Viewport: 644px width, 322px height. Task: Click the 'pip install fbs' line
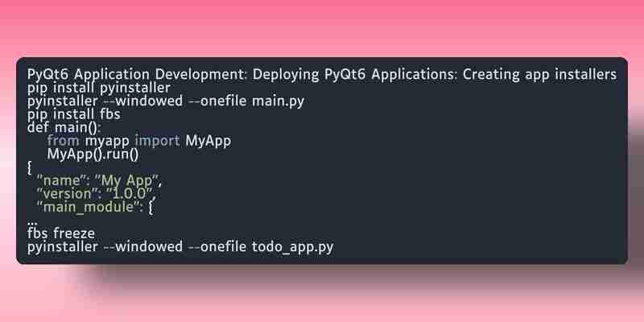click(74, 114)
